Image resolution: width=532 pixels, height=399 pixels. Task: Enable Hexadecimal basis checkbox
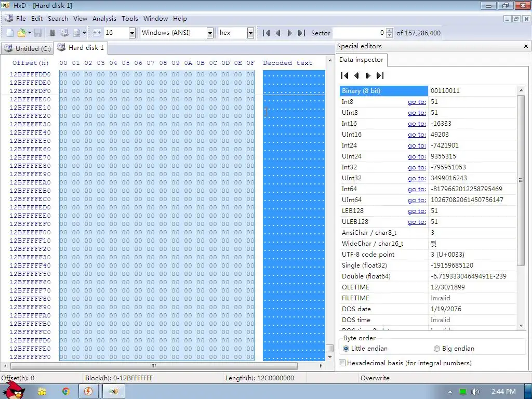pos(342,363)
